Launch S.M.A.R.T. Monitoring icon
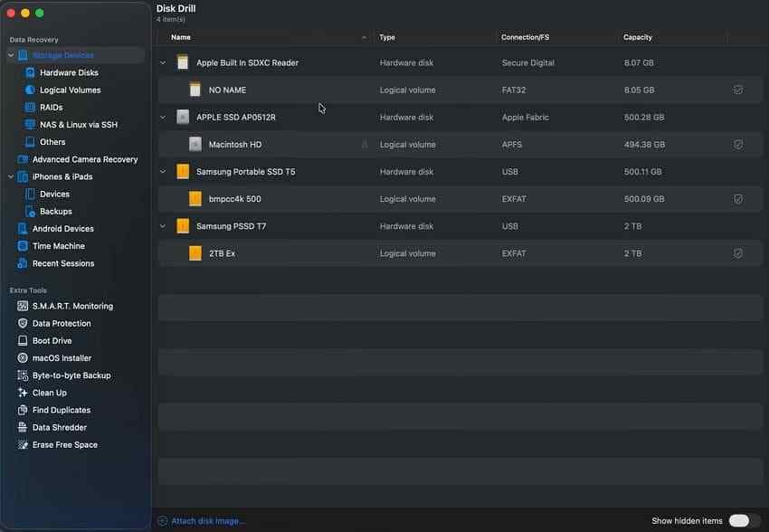The height and width of the screenshot is (532, 769). coord(23,306)
